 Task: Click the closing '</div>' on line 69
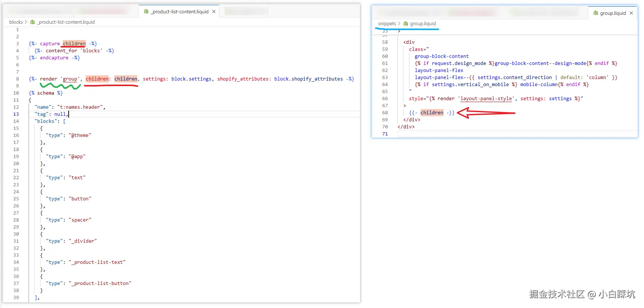tap(412, 119)
